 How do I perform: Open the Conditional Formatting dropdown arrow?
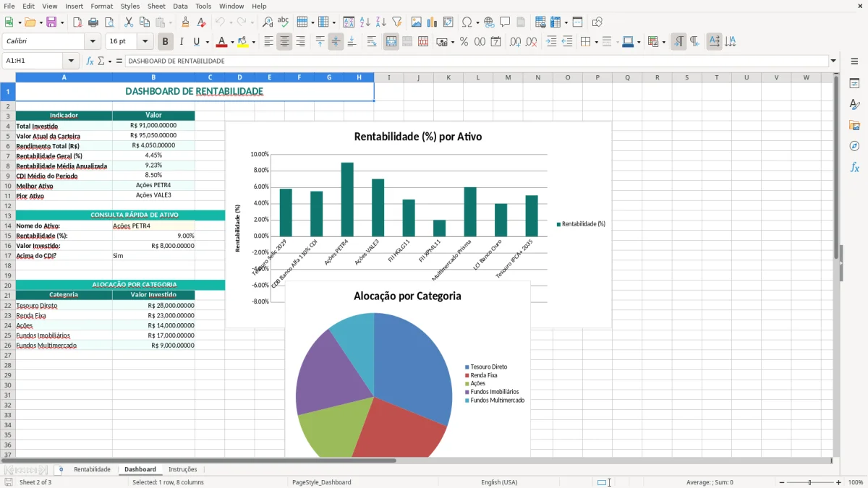(663, 42)
